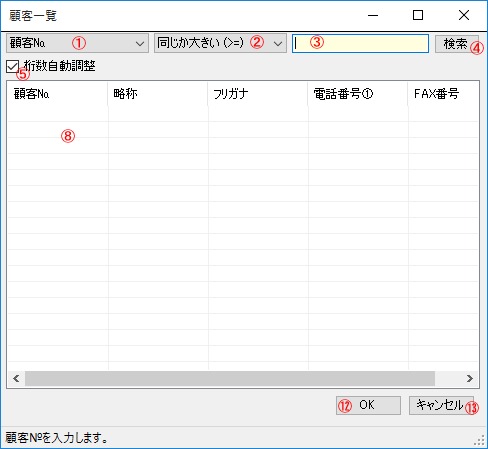Maximize the 顧客一覧 window
This screenshot has width=488, height=449.
[418, 15]
